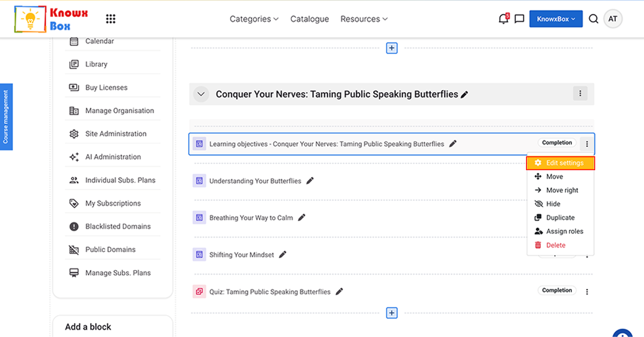
Task: Choose Move right from the menu
Action: click(560, 190)
